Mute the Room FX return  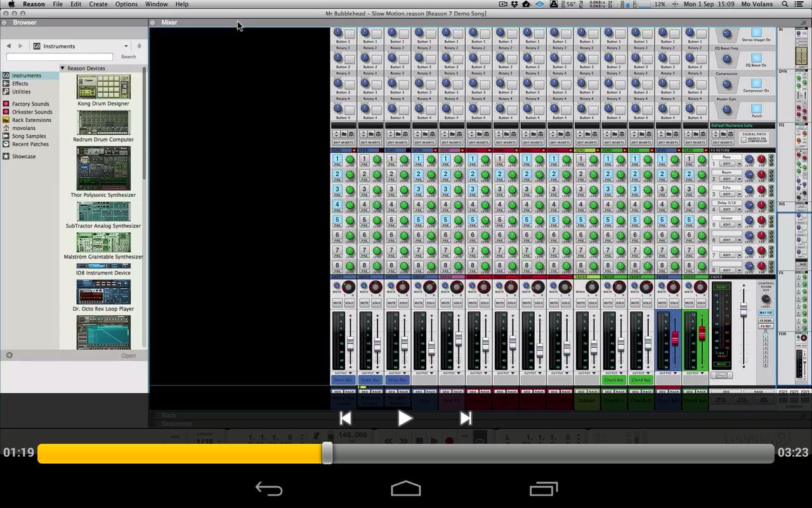click(x=739, y=179)
